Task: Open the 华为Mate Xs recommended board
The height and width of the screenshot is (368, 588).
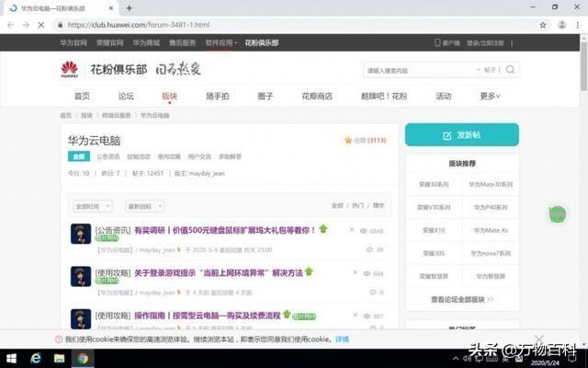Action: click(x=491, y=230)
